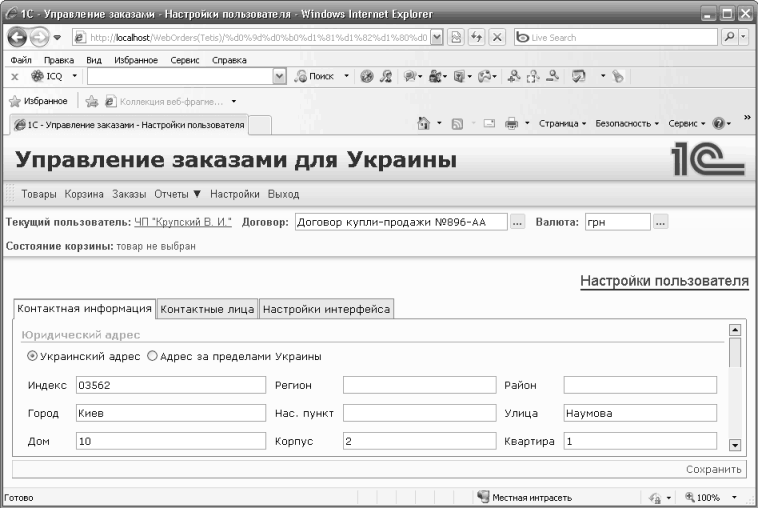Click the ICQ find-people icon
Image resolution: width=758 pixels, height=508 pixels.
tap(386, 76)
